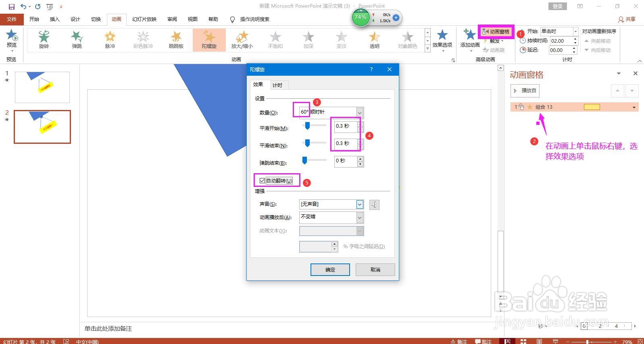The height and width of the screenshot is (344, 644).
Task: Switch to the 开始 Home ribbon tab
Action: click(34, 19)
